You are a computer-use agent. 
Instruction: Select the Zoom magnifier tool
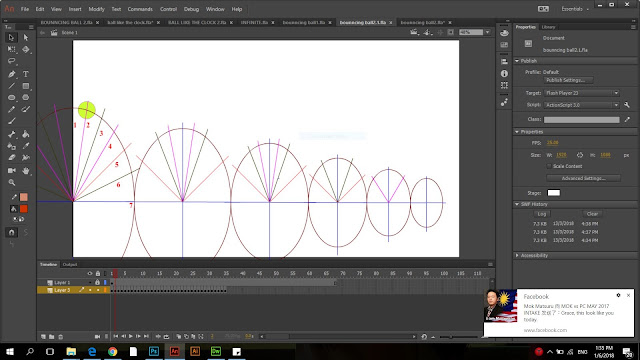(x=11, y=182)
